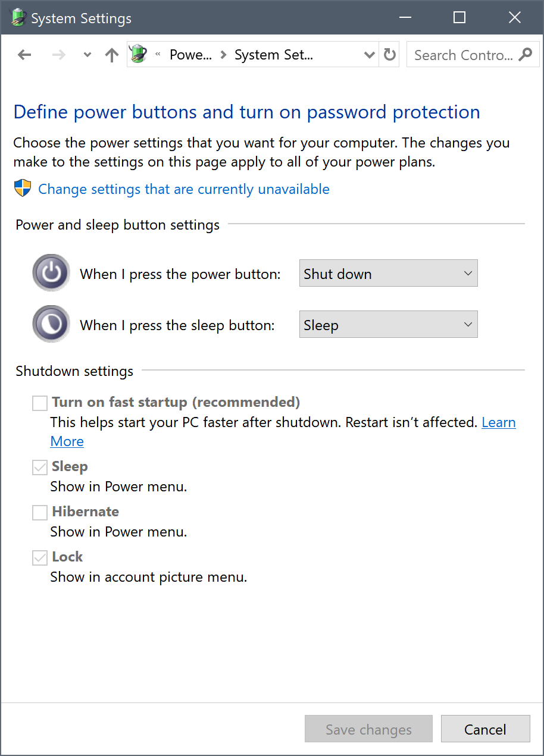Image resolution: width=544 pixels, height=756 pixels.
Task: Click the power button icon
Action: 51,274
